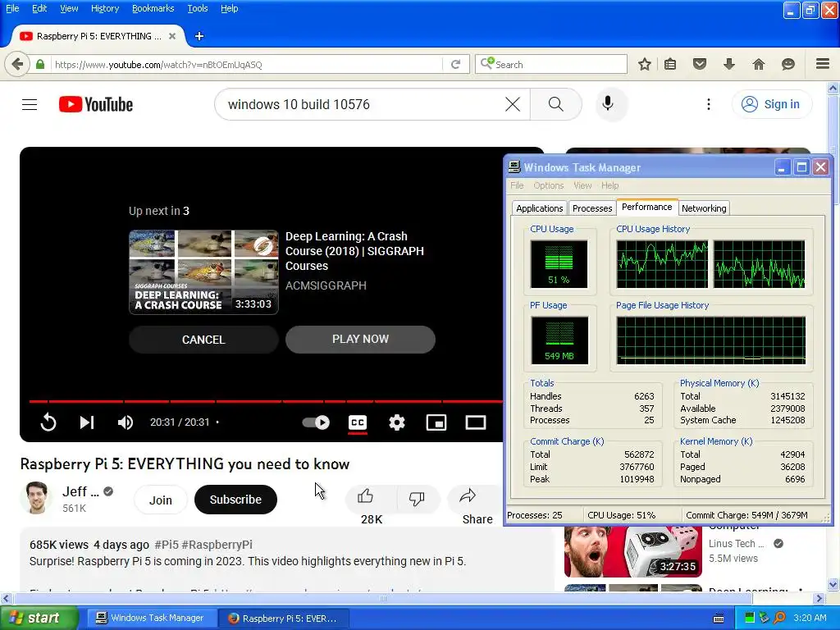Image resolution: width=840 pixels, height=630 pixels.
Task: Open the Bookmarks menu in Firefox
Action: coord(153,8)
